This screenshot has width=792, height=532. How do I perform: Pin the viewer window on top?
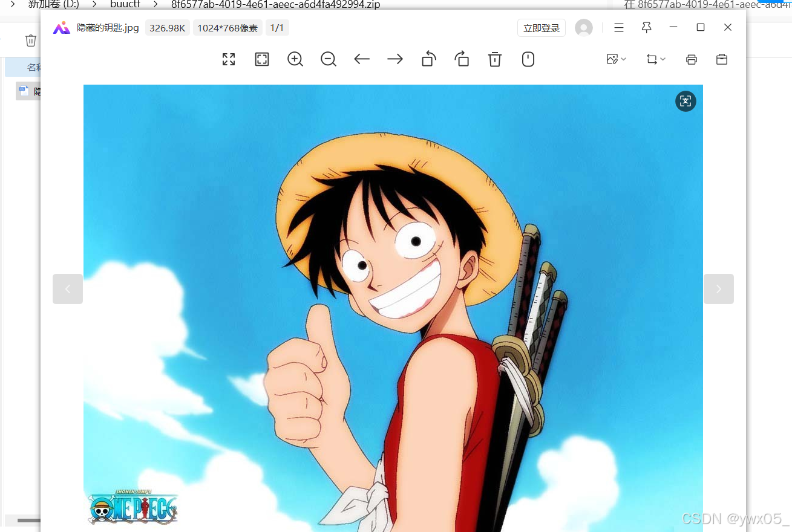coord(647,28)
